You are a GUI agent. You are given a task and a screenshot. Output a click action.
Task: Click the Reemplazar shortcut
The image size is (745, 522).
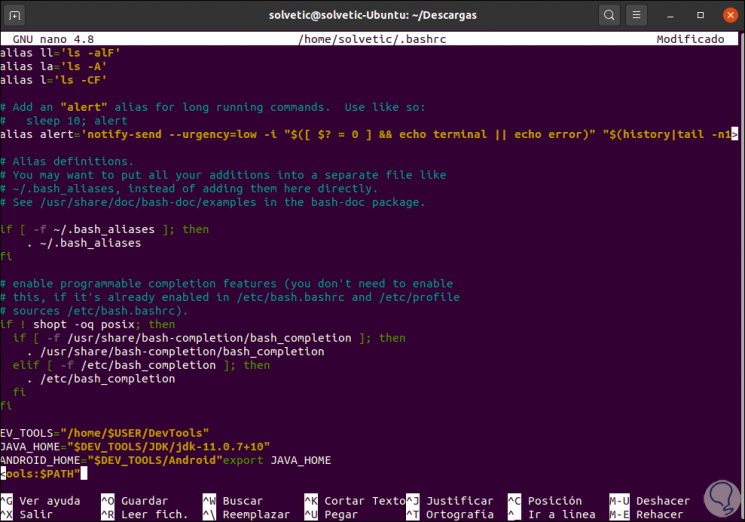tap(246, 514)
